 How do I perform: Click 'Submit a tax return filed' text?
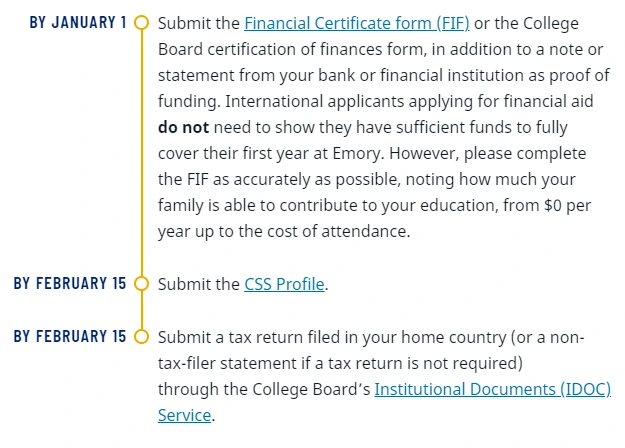tap(250, 336)
